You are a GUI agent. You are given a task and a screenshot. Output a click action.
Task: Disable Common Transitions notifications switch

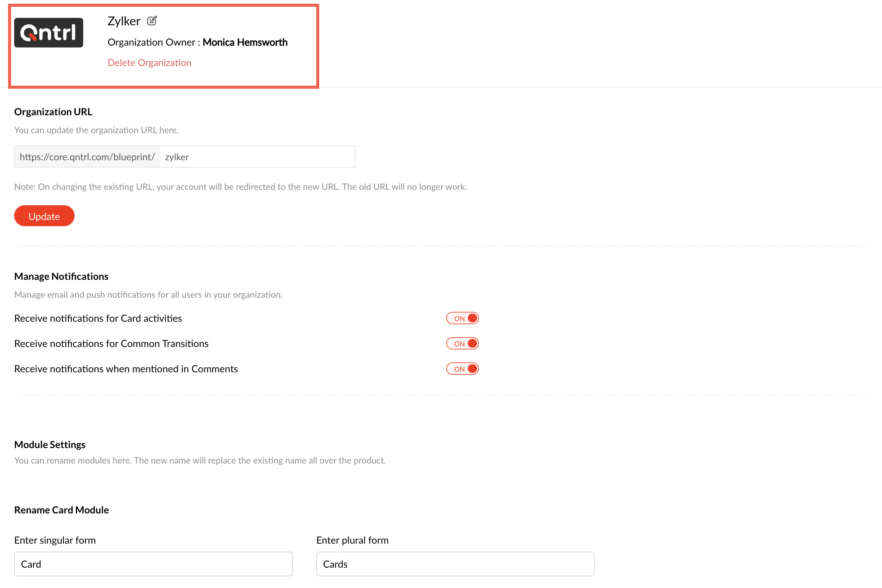[462, 344]
